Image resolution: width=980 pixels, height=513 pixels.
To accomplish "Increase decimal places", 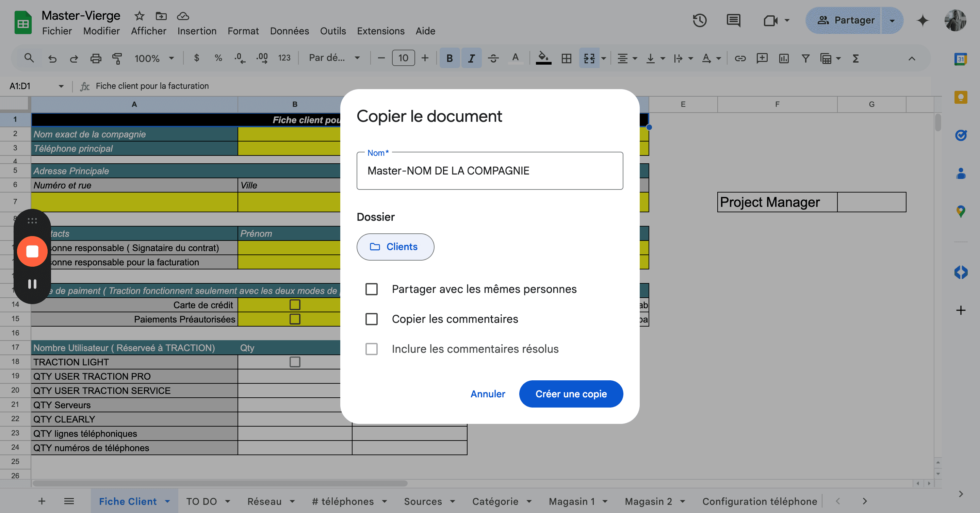I will pos(262,58).
